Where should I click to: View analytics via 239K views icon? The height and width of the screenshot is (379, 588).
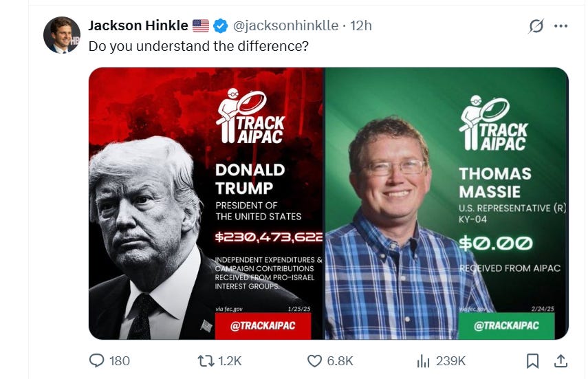tap(423, 361)
